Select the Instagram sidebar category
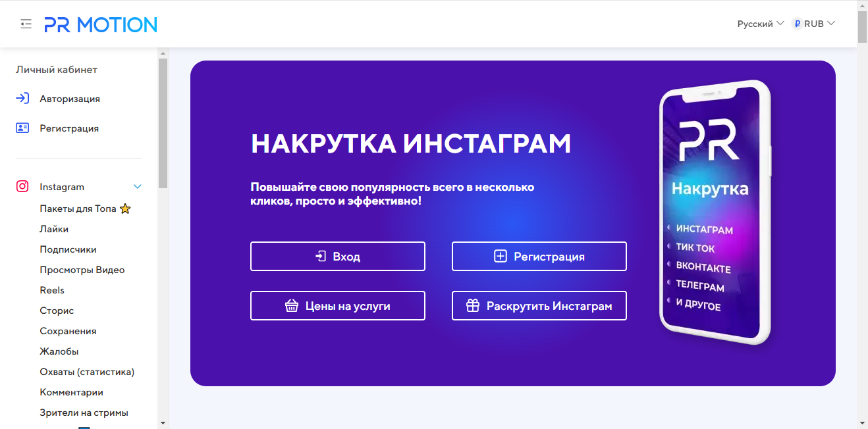The image size is (868, 429). pos(62,187)
